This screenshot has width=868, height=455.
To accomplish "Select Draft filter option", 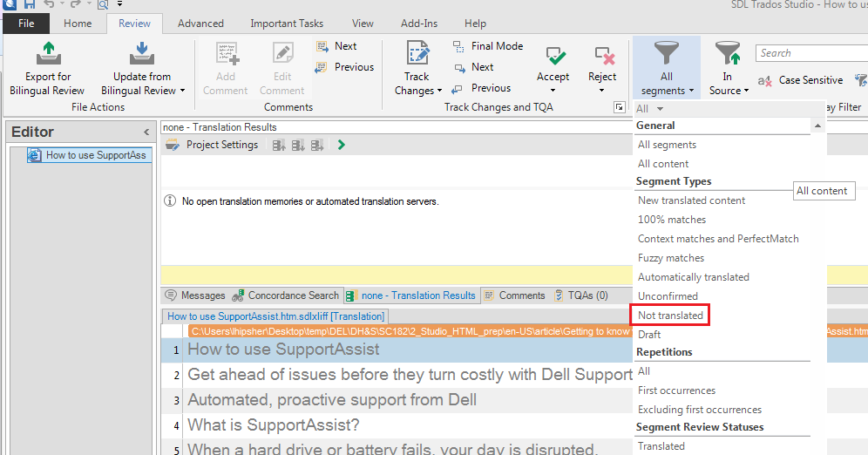I will coord(649,335).
